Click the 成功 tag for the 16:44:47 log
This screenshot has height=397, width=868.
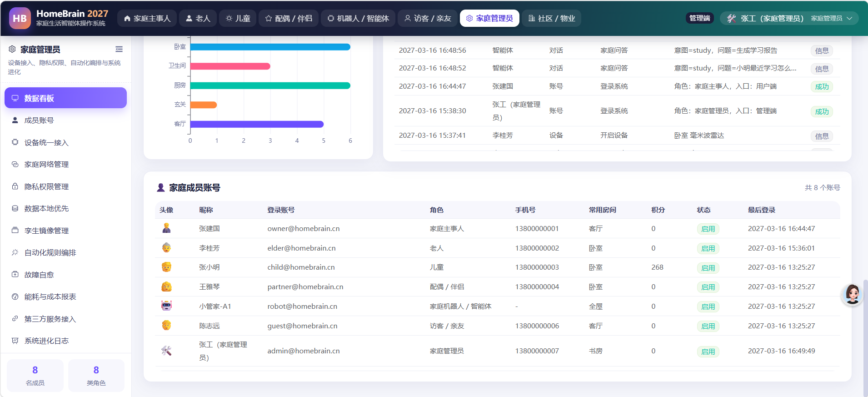pyautogui.click(x=822, y=87)
